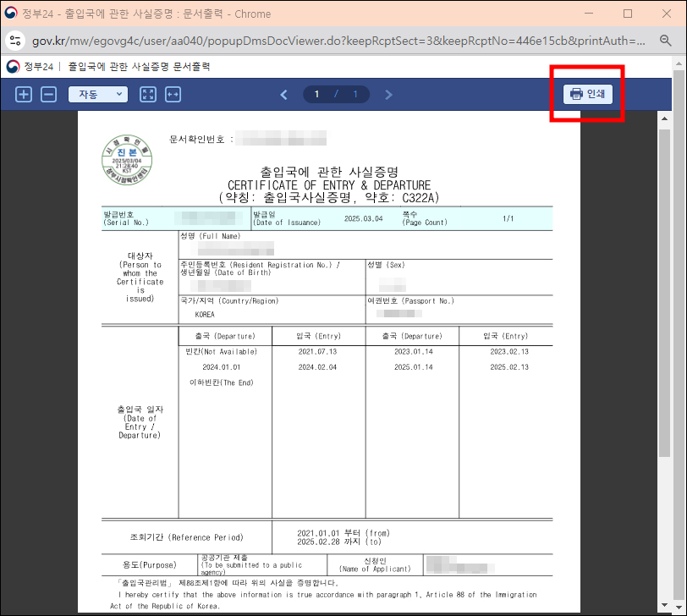
Task: Click departure date 2023.01.14
Action: (x=413, y=351)
